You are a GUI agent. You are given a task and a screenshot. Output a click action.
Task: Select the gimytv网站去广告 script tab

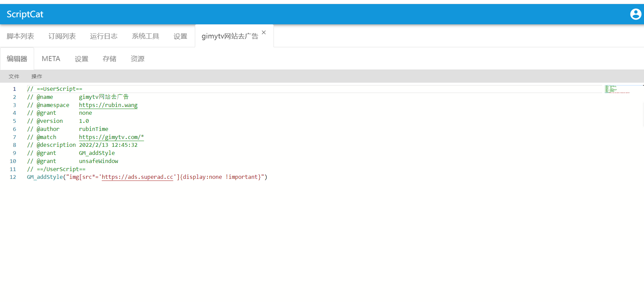tap(230, 36)
